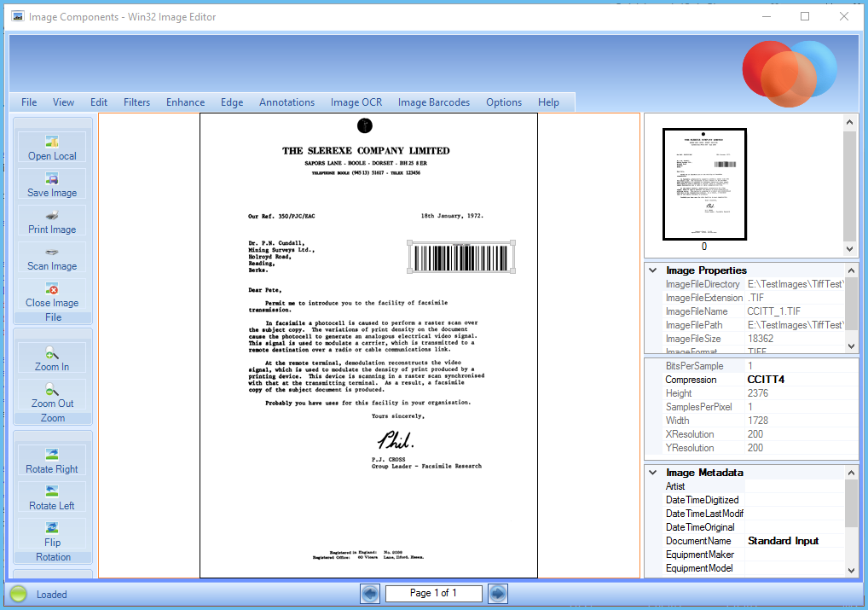This screenshot has width=868, height=610.
Task: Select the DateTimeDigitized metadata row
Action: (754, 500)
